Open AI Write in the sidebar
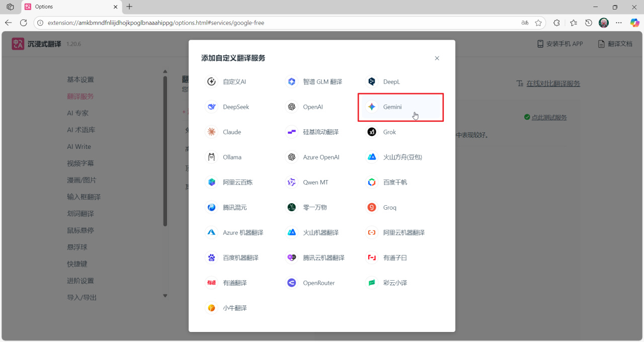The image size is (644, 342). (79, 146)
